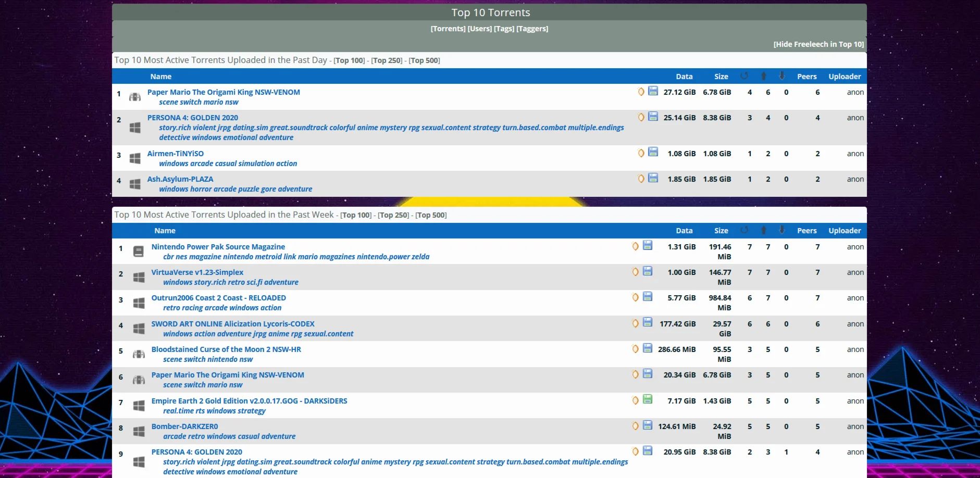The image size is (980, 478).
Task: Click the book category icon for Nintendo Power Pak
Action: coord(139,251)
